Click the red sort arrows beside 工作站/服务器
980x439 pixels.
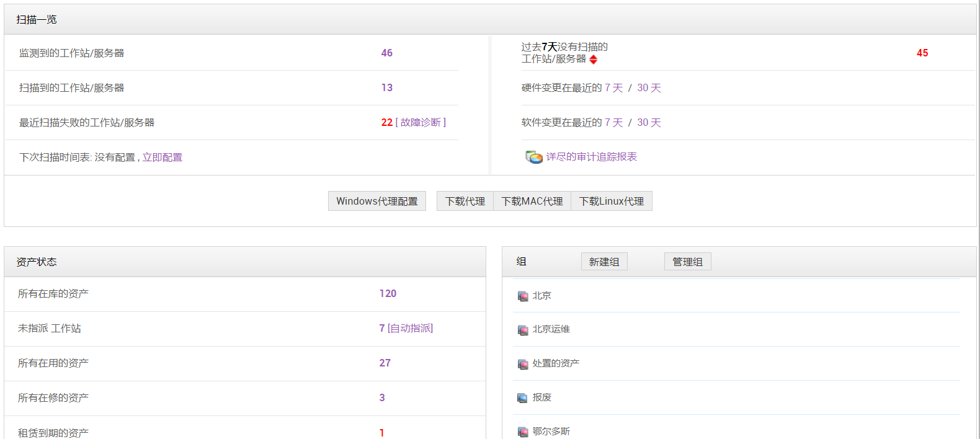594,60
